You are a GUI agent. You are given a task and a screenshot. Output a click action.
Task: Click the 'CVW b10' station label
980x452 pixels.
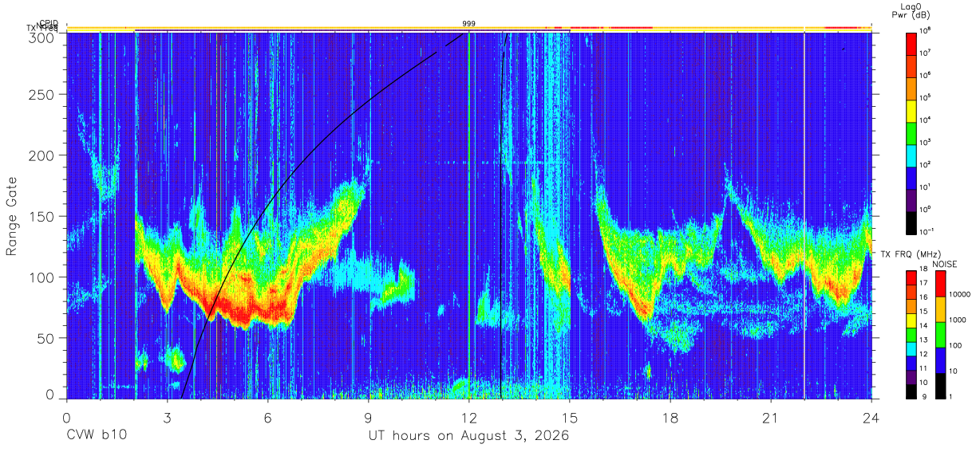pos(96,436)
